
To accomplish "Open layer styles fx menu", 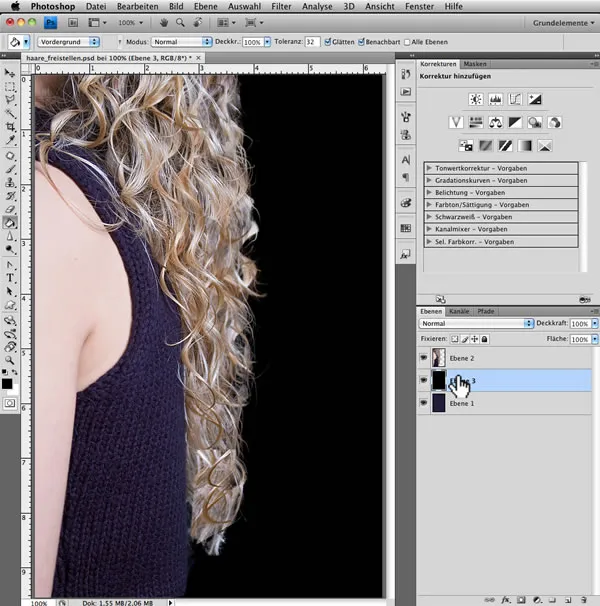I will pyautogui.click(x=505, y=599).
